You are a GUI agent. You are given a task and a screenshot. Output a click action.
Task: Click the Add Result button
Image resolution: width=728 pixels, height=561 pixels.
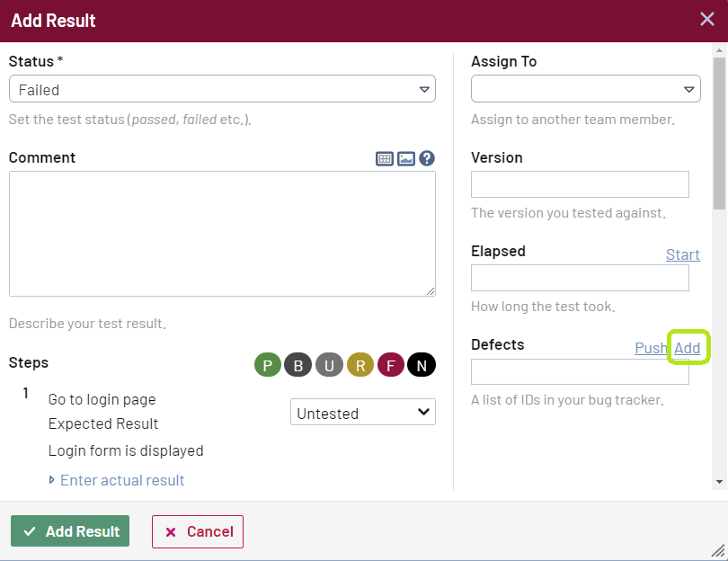[x=70, y=531]
